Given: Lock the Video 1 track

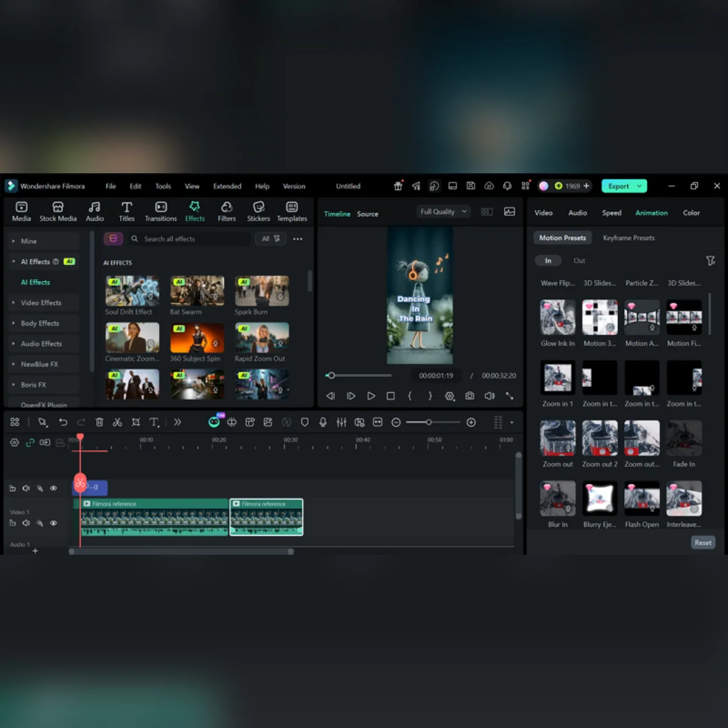Looking at the screenshot, I should (13, 523).
